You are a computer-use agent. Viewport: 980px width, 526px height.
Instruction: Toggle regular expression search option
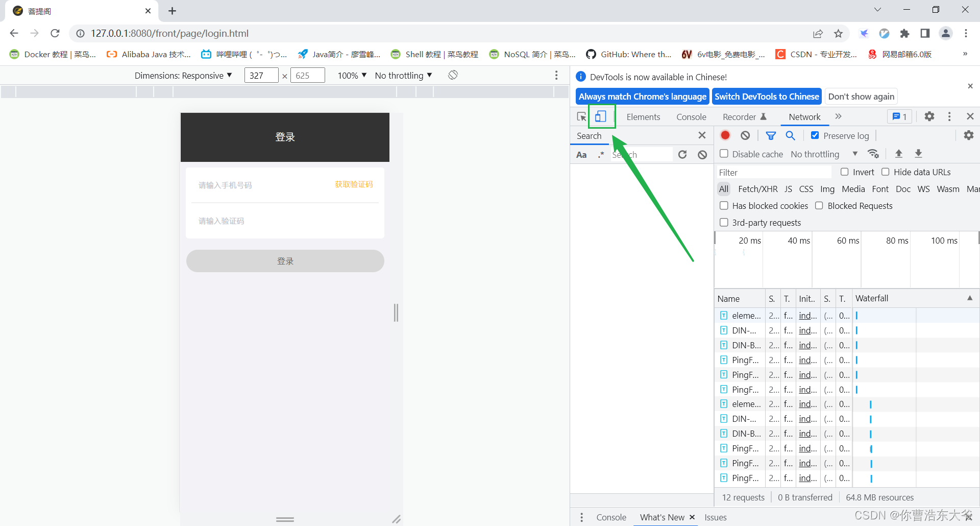tap(601, 154)
